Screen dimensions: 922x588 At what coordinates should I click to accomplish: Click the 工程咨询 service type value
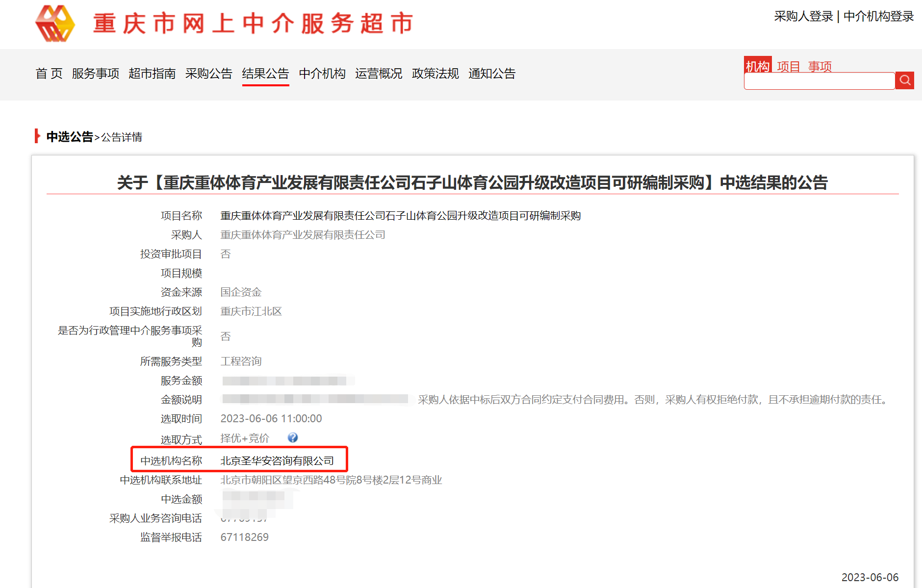tap(241, 361)
